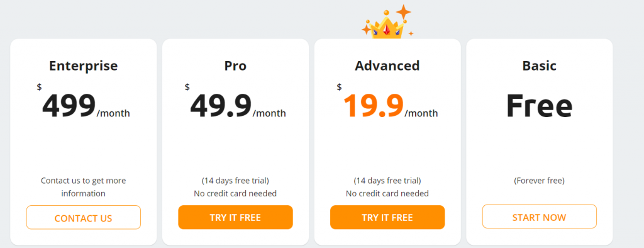Click the '(Forever free)' note
This screenshot has width=644, height=248.
539,181
